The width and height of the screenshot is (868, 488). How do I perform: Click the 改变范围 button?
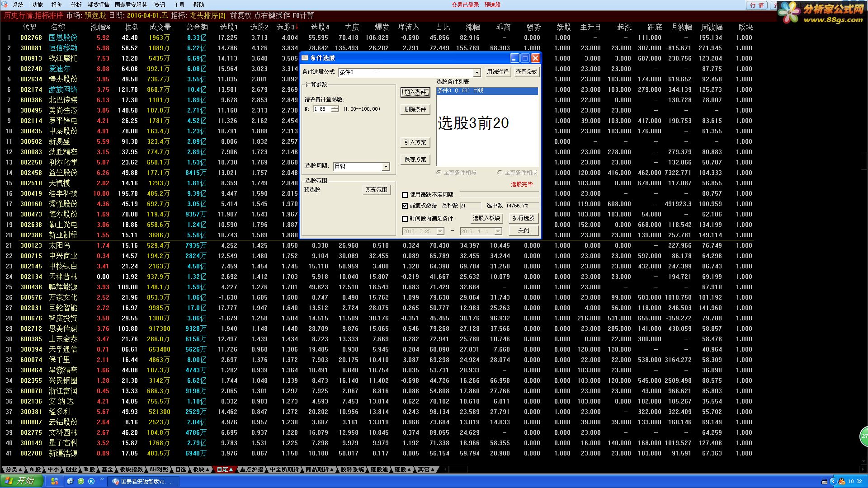tap(376, 190)
